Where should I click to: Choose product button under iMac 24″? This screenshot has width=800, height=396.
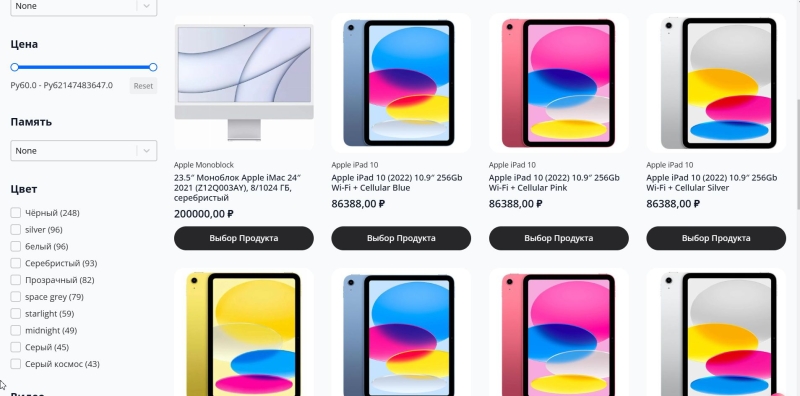click(244, 238)
